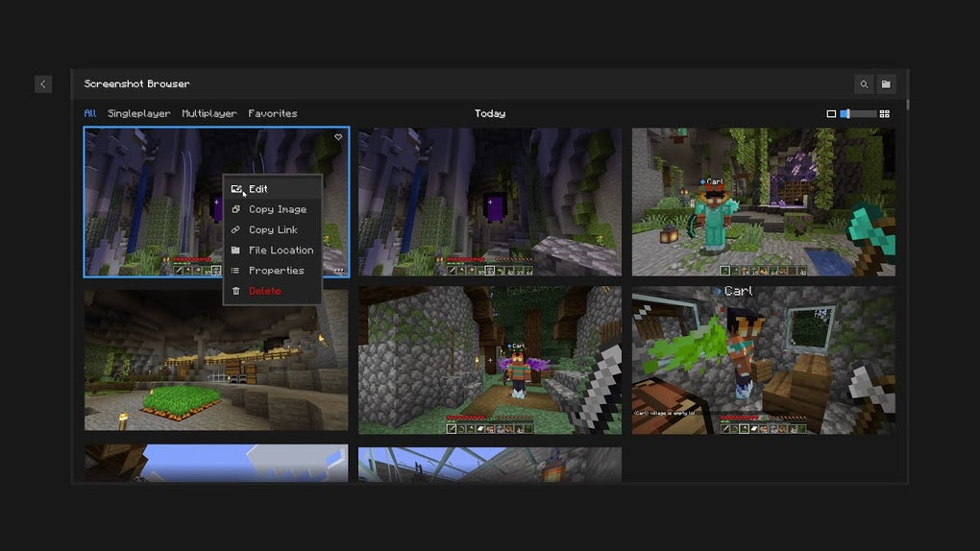Open the screenshots folder icon in header
Image resolution: width=980 pixels, height=551 pixels.
click(886, 84)
